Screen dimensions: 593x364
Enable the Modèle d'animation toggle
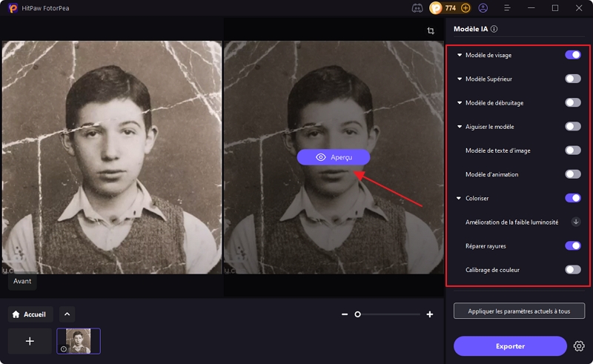click(x=572, y=174)
